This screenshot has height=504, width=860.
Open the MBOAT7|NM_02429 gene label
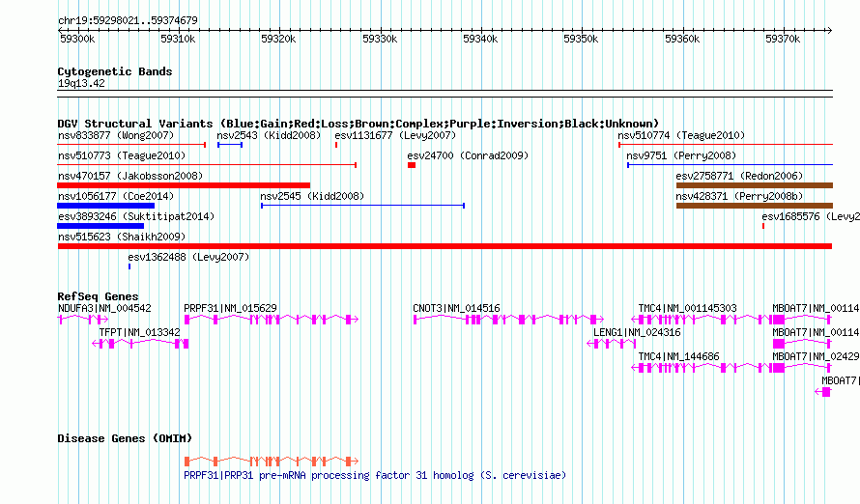tap(817, 356)
